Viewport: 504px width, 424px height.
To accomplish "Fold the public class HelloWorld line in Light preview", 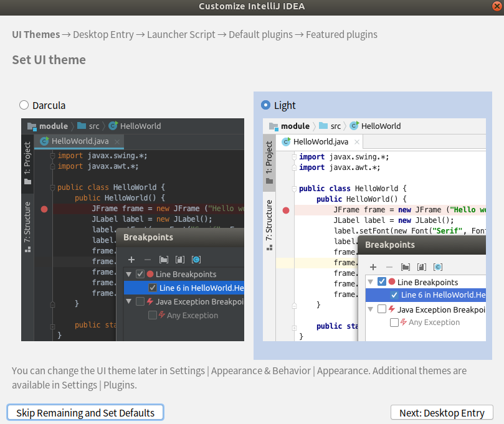I will (x=294, y=189).
